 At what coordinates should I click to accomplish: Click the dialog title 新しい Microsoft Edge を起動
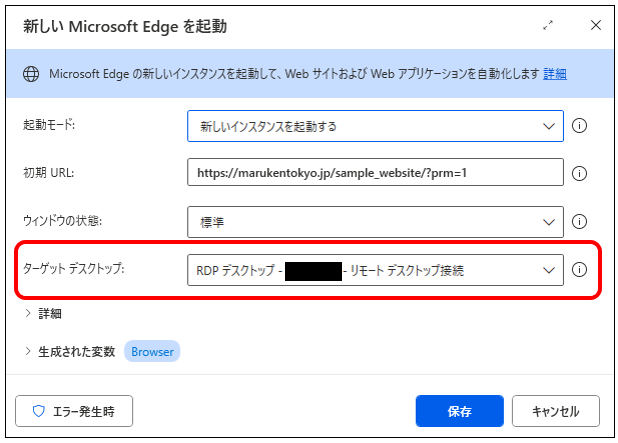click(125, 26)
